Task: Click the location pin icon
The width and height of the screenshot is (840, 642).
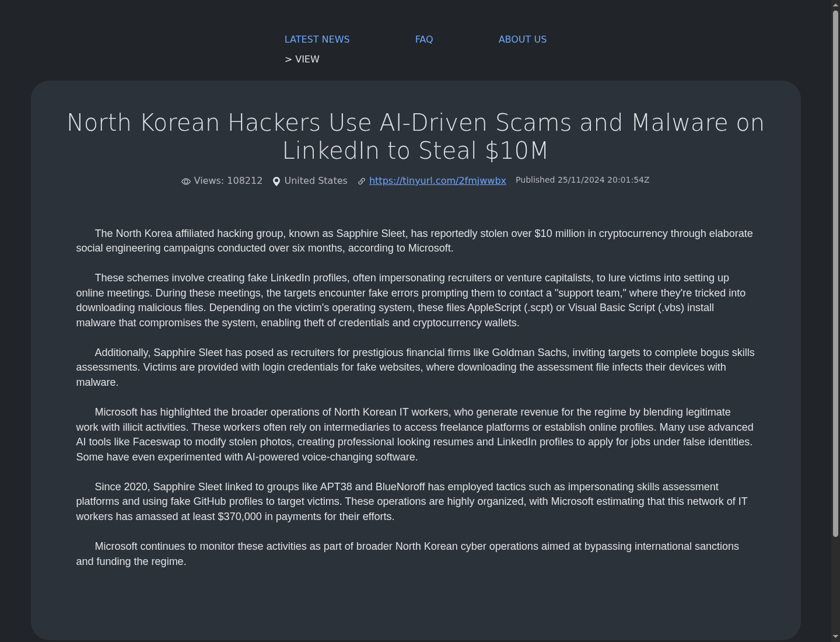Action: pyautogui.click(x=276, y=182)
